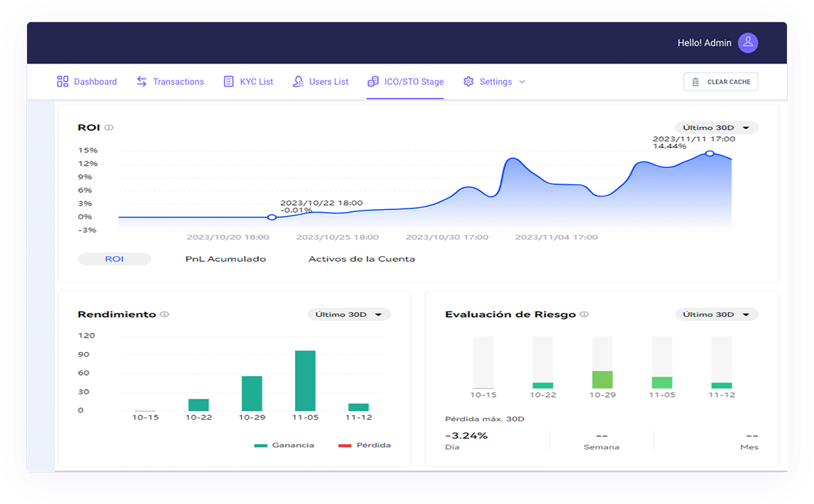Click the ICO/STO Stage coins icon
The height and width of the screenshot is (504, 814).
pyautogui.click(x=373, y=82)
